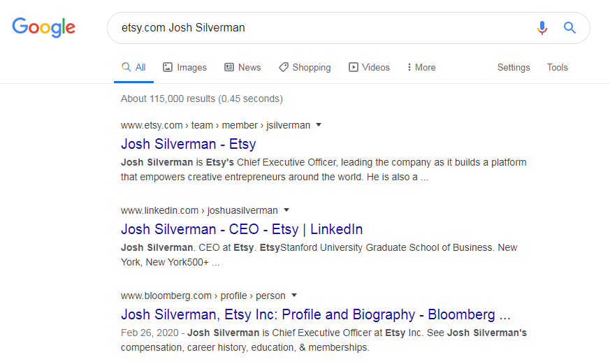This screenshot has height=364, width=610.
Task: Switch to the News results tab
Action: click(x=242, y=67)
